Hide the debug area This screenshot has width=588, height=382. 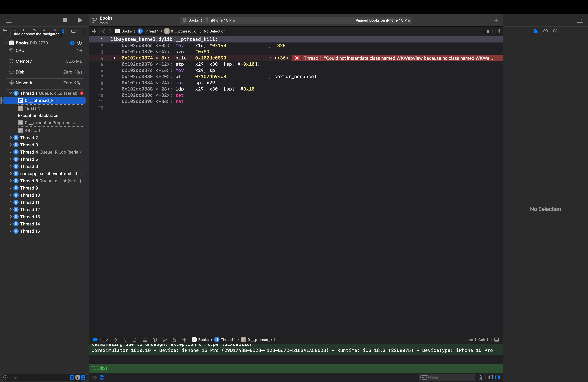497,340
